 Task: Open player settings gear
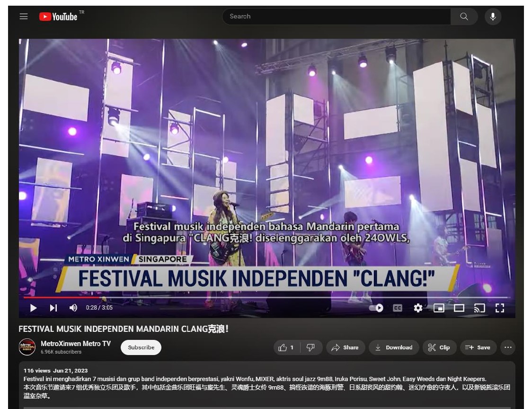tap(418, 308)
